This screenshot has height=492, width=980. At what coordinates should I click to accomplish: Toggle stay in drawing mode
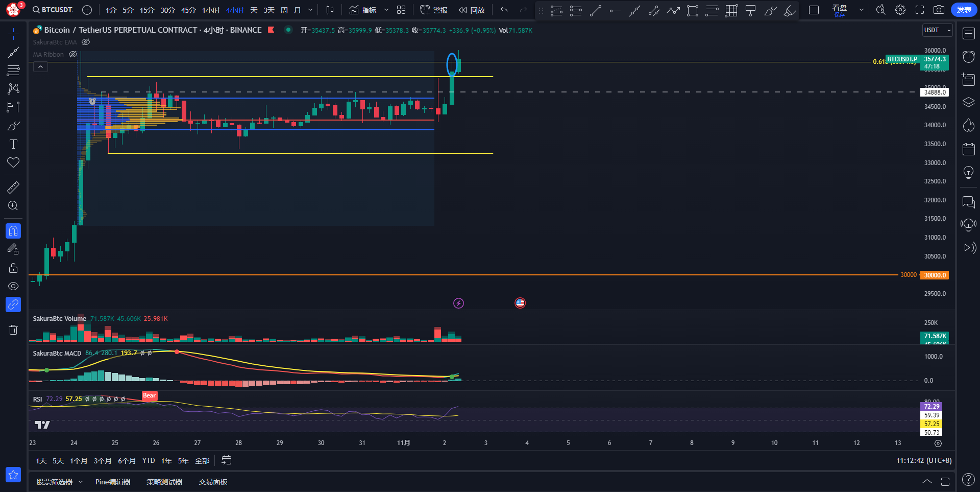(x=13, y=249)
